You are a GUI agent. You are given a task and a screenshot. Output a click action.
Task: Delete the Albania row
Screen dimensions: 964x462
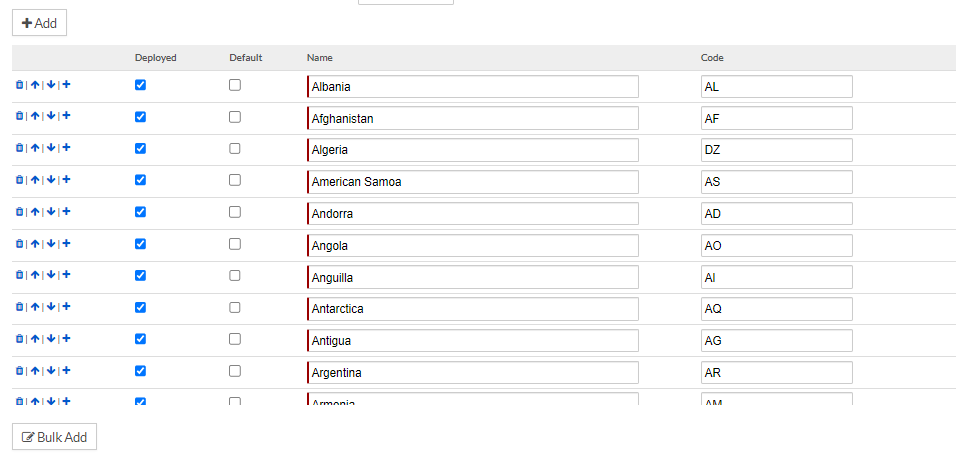tap(19, 85)
